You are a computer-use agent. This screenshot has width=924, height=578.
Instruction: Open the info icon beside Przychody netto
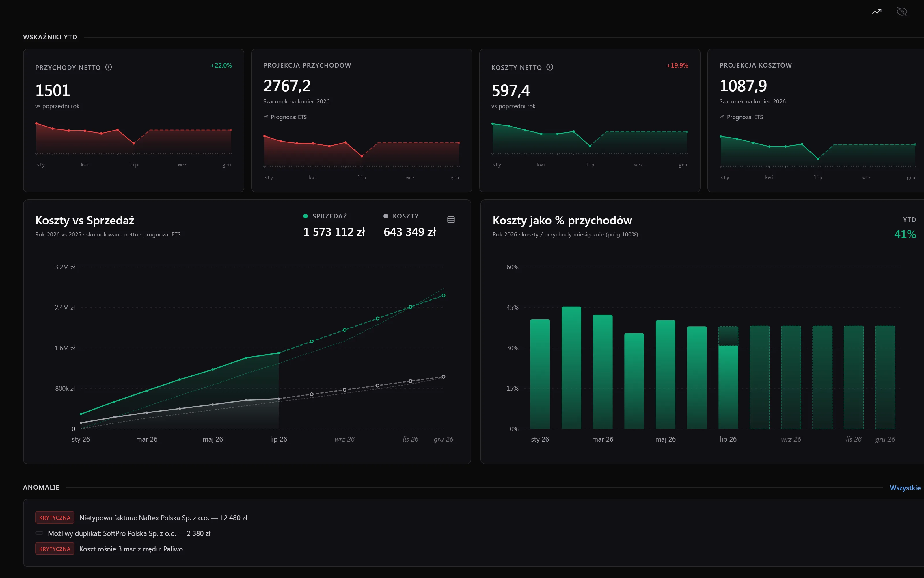pyautogui.click(x=109, y=67)
